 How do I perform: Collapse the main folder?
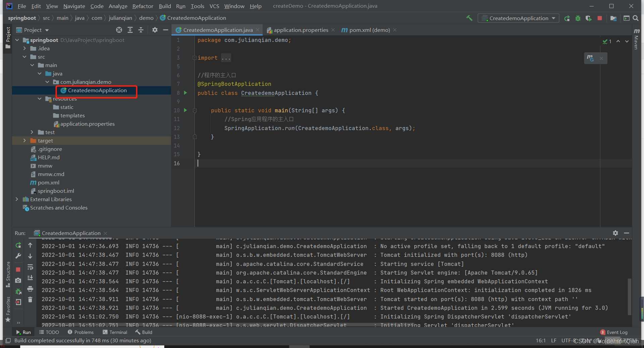[32, 65]
